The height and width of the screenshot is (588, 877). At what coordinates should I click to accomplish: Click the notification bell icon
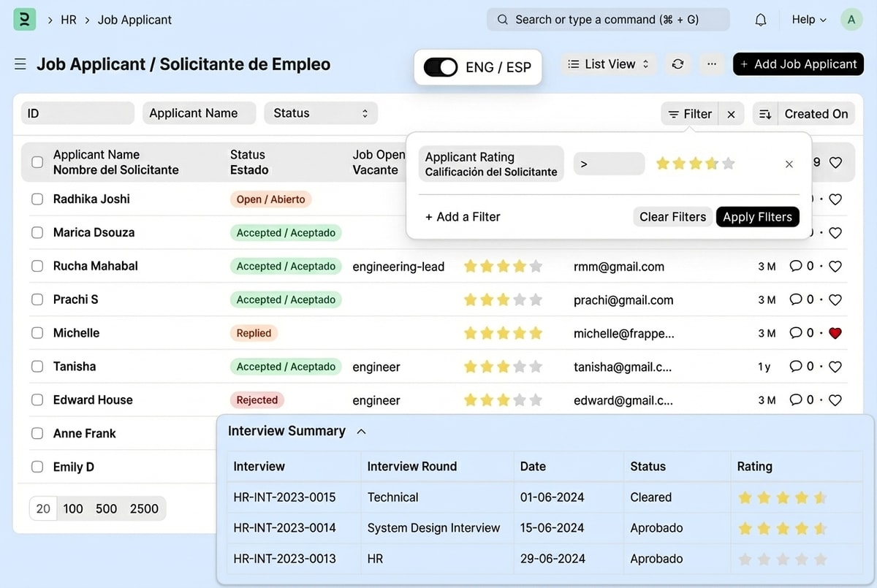click(761, 20)
